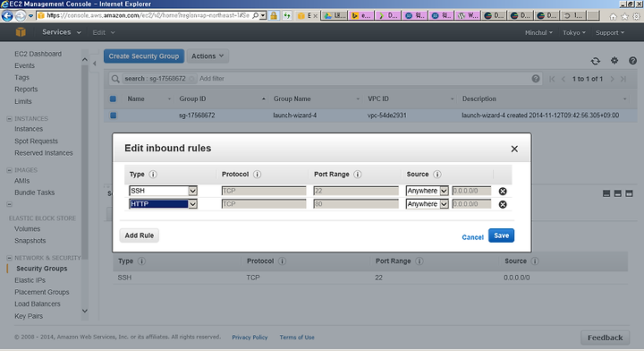Click the launch-wizard-4 group name cell
The image size is (644, 351).
[295, 116]
